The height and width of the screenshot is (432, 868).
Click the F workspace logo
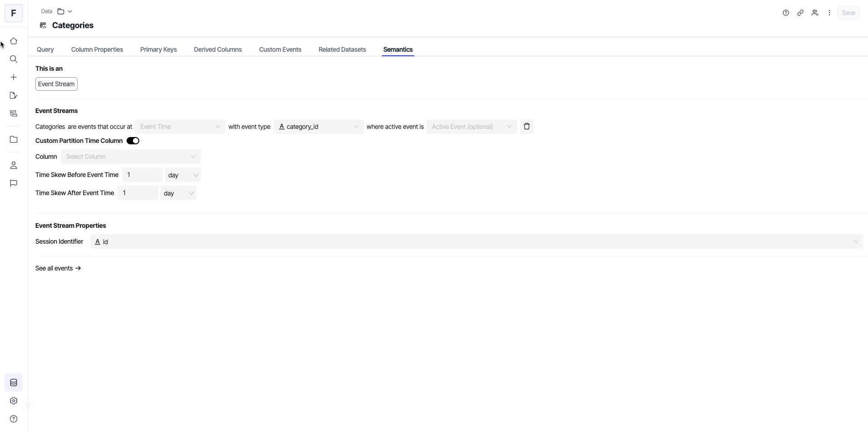click(x=14, y=13)
